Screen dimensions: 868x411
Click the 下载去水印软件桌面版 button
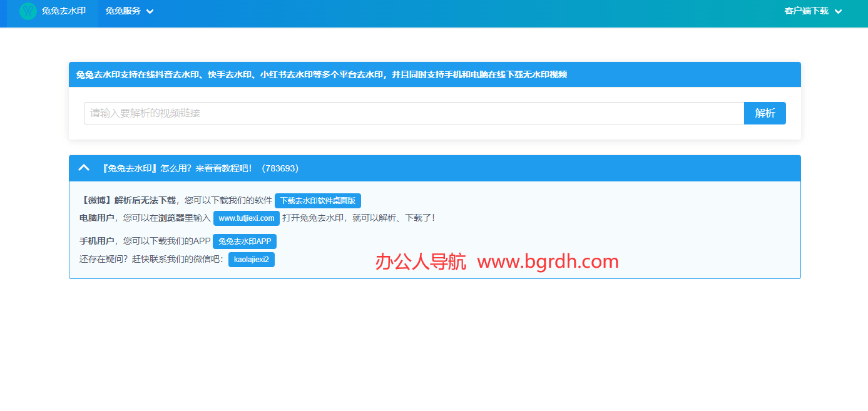coord(318,201)
